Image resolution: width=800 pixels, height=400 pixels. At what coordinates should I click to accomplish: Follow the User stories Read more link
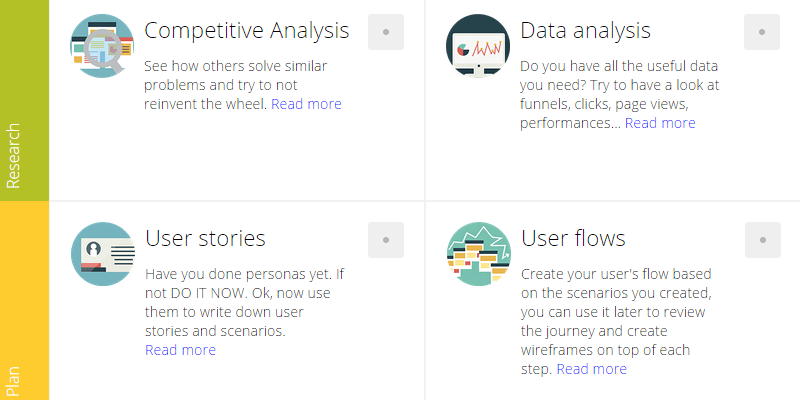point(180,350)
